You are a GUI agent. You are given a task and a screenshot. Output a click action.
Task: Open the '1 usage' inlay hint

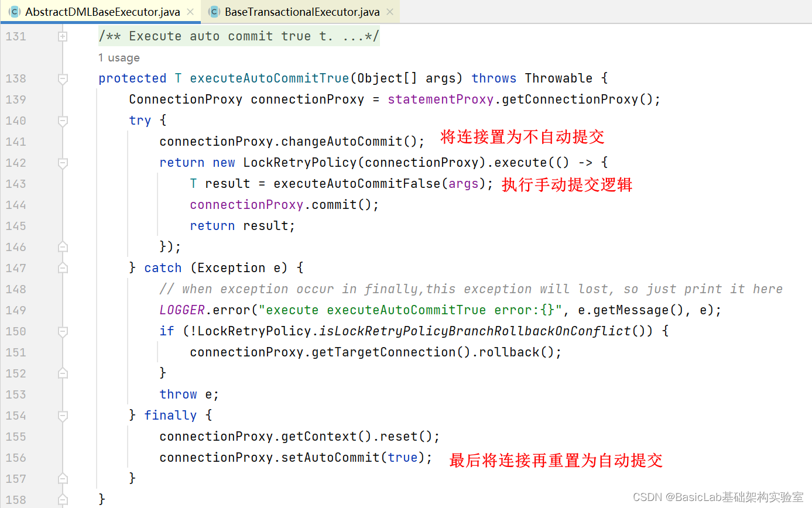click(x=119, y=57)
